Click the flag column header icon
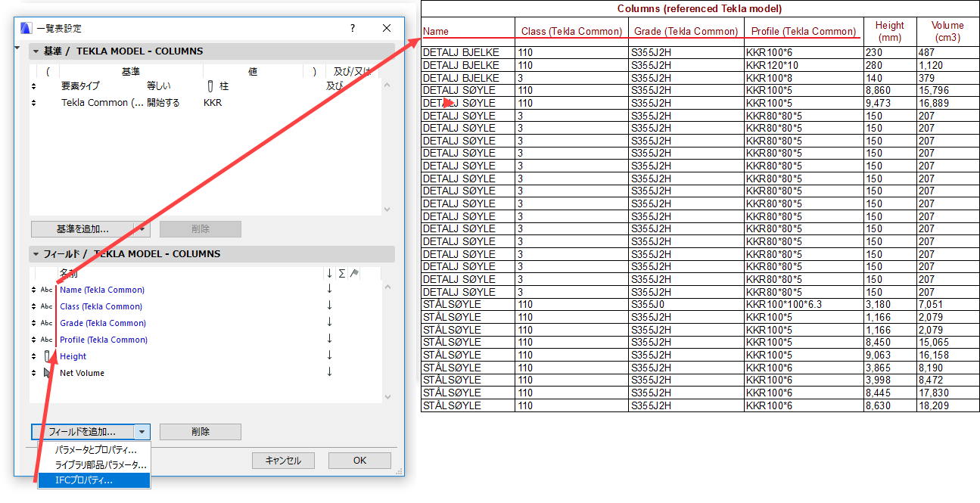Screen dimensions: 980x503 point(354,273)
